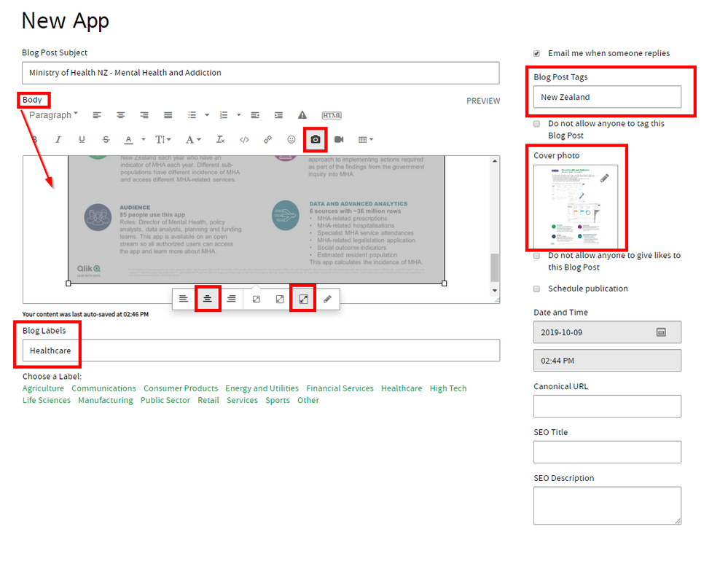
Task: Center image in image popup toolbar
Action: pos(208,299)
